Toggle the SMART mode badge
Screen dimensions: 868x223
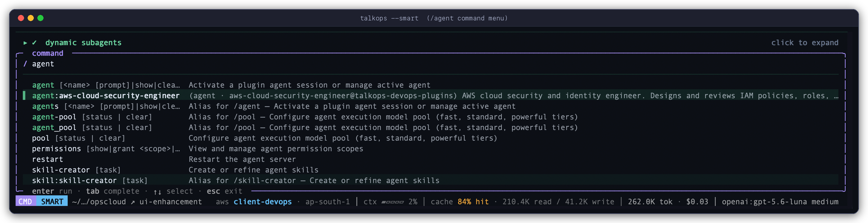[52, 202]
